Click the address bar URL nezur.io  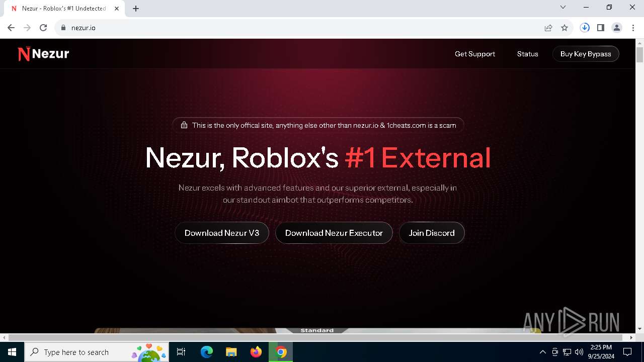click(x=84, y=28)
